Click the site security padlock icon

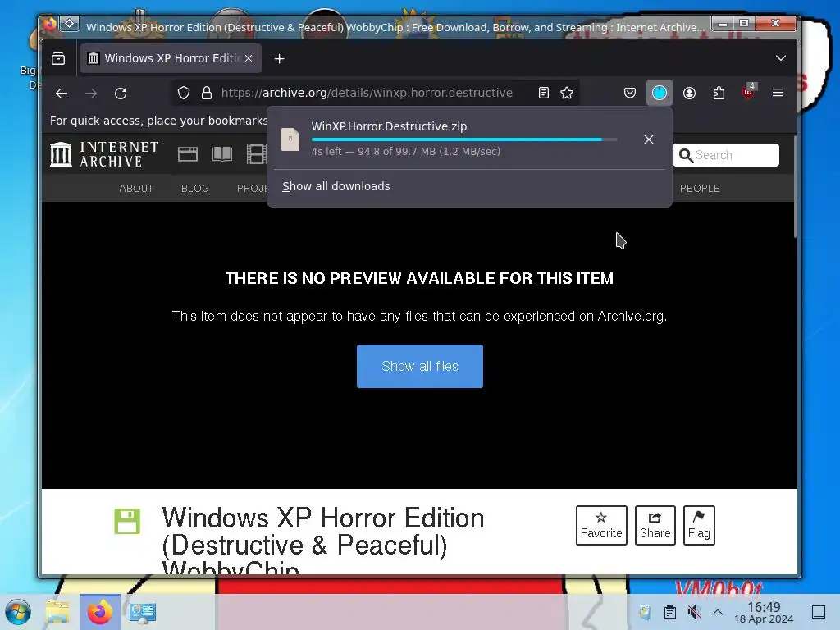pyautogui.click(x=207, y=94)
